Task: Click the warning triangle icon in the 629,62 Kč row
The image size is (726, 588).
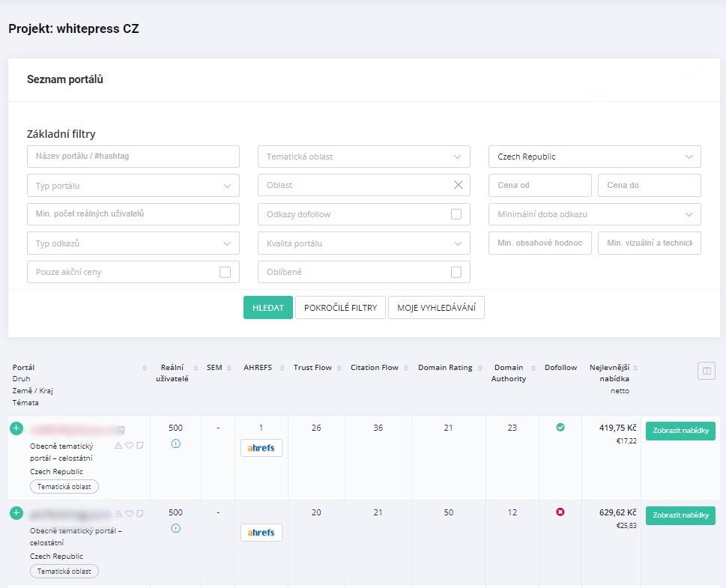Action: point(118,513)
